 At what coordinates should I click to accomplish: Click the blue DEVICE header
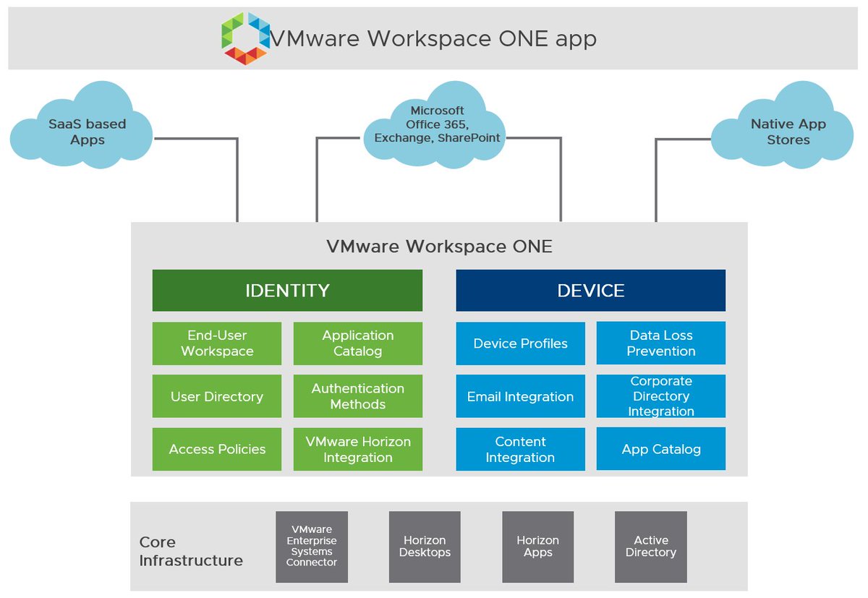coord(590,291)
